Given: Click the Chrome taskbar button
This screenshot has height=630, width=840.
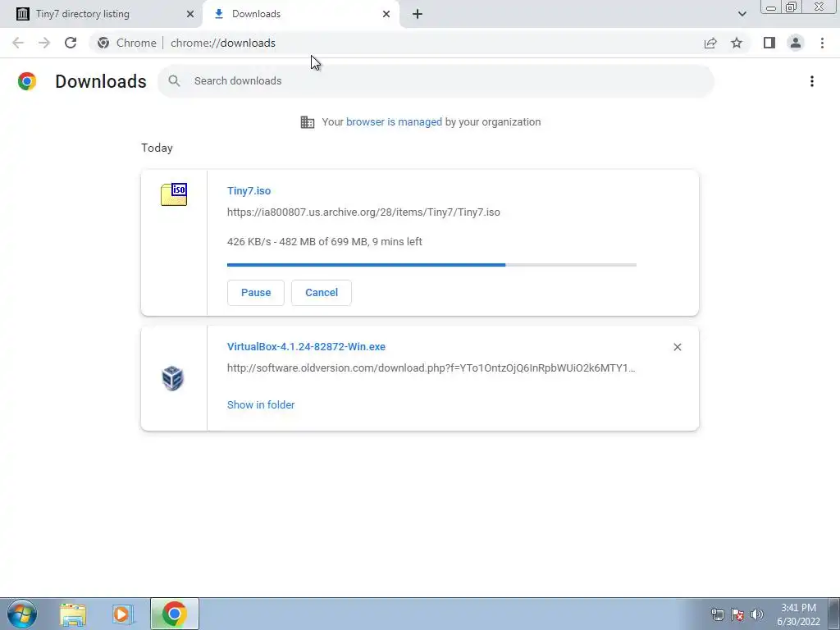Looking at the screenshot, I should point(174,614).
